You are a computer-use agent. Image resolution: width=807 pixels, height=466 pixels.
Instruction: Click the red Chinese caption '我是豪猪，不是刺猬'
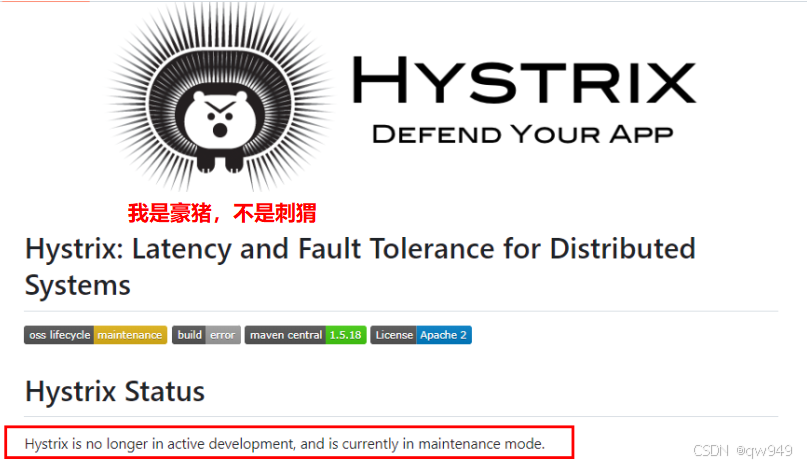click(222, 213)
